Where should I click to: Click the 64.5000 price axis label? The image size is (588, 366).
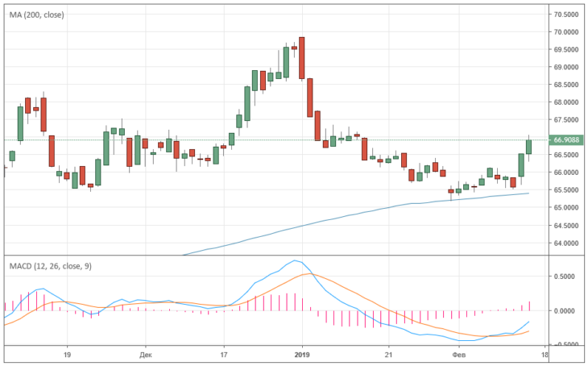pyautogui.click(x=566, y=225)
